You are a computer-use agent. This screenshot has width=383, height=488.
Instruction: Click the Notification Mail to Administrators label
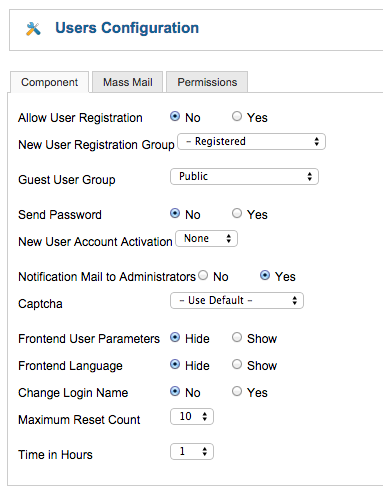(107, 277)
